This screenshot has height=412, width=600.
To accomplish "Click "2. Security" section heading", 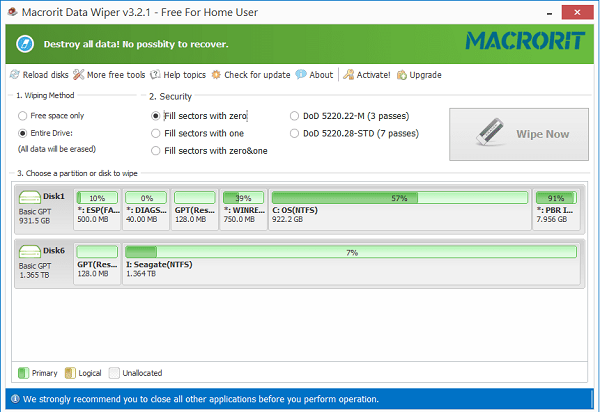I will point(170,96).
